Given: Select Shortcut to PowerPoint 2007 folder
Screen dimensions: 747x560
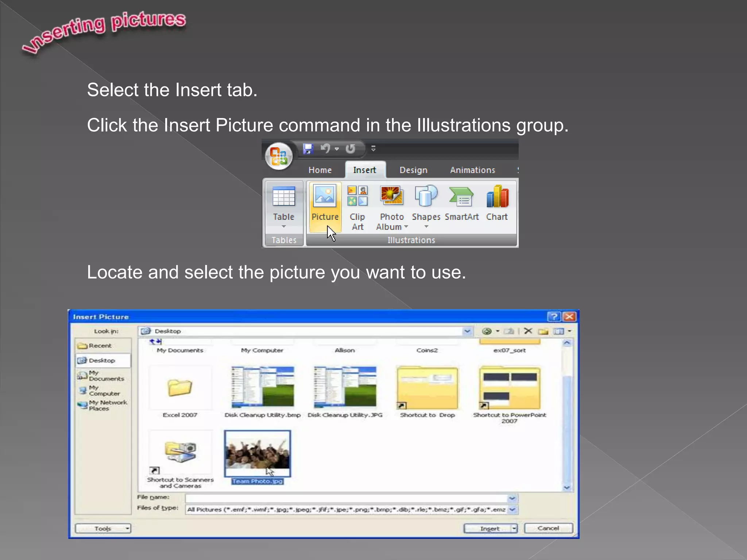Looking at the screenshot, I should click(x=510, y=394).
